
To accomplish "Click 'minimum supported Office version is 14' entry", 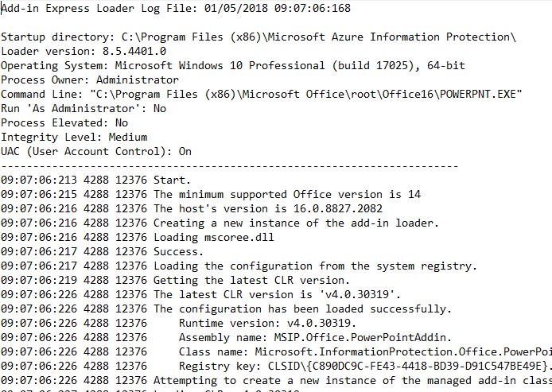I will (287, 194).
